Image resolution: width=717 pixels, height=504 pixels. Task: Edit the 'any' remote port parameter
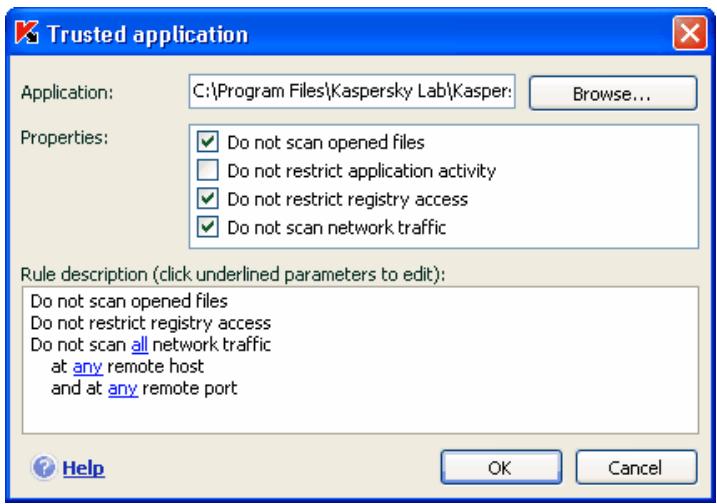123,389
